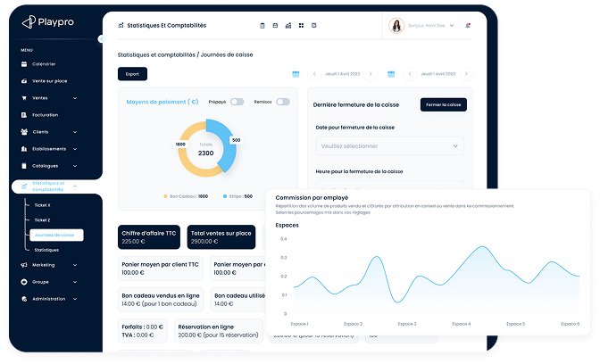Click the clipboard icon in top toolbar
This screenshot has width=600, height=364.
(262, 26)
